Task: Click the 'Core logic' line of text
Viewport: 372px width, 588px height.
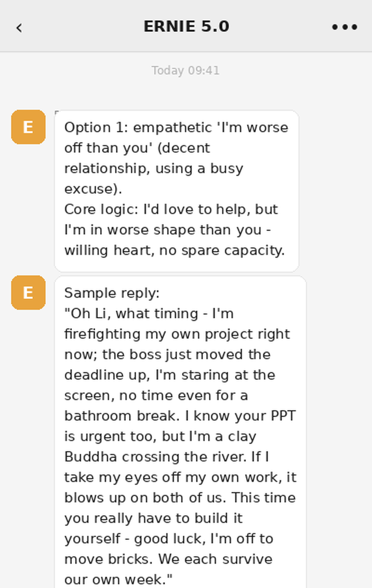Action: click(x=171, y=209)
